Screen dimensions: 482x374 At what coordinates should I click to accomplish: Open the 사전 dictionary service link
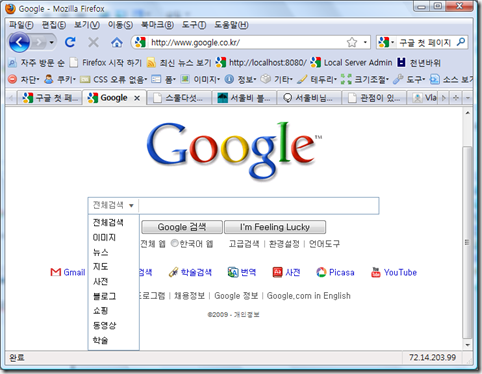tap(286, 272)
